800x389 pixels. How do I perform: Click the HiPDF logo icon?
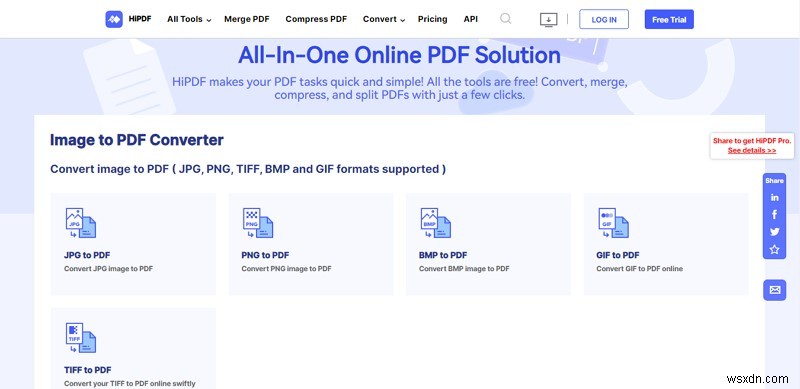point(114,19)
